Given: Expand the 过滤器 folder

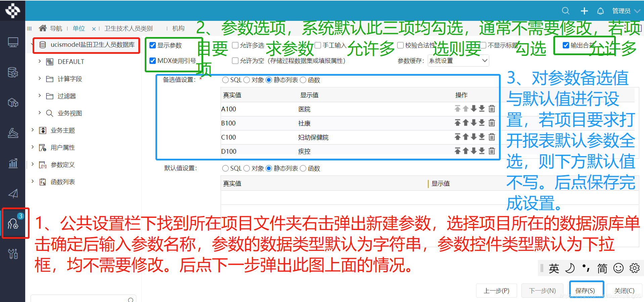Looking at the screenshot, I should point(40,96).
